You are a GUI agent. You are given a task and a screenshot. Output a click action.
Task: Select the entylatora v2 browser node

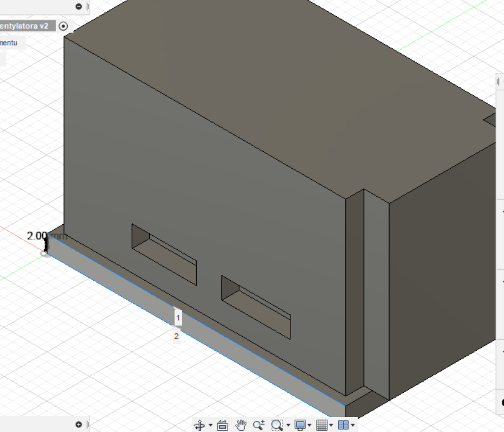coord(24,26)
